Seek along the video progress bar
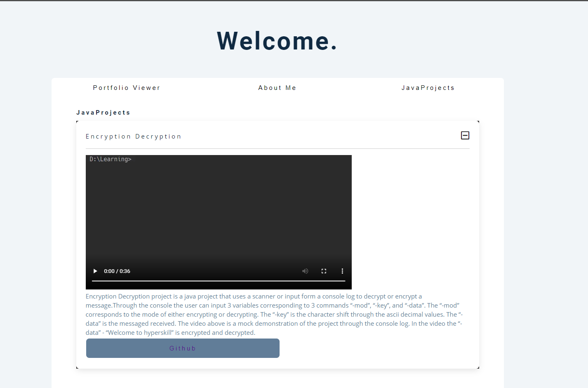 tap(219, 281)
